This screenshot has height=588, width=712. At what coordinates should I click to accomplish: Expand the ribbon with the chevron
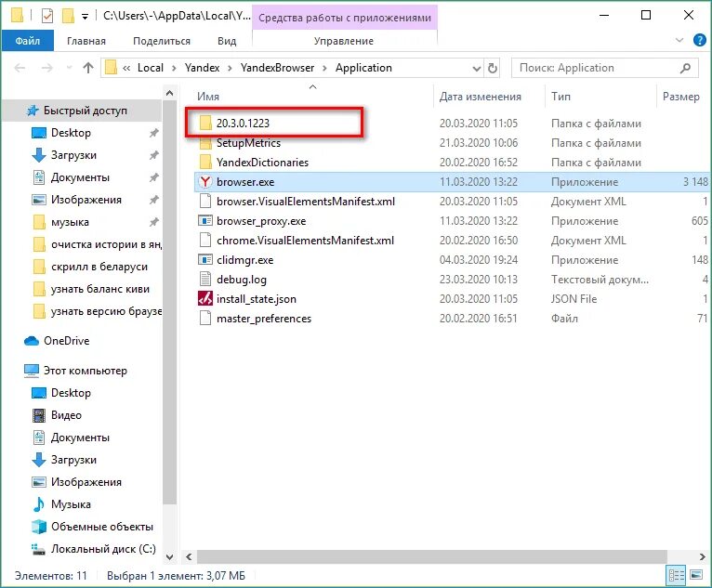tap(679, 40)
